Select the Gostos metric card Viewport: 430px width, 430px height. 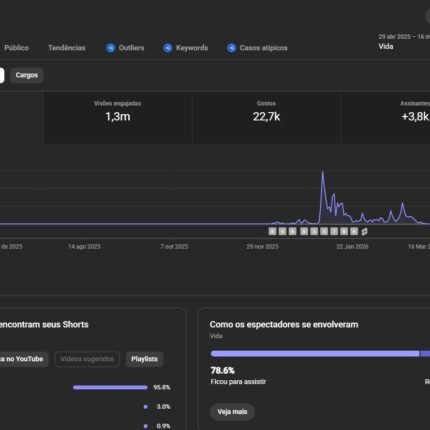click(266, 118)
